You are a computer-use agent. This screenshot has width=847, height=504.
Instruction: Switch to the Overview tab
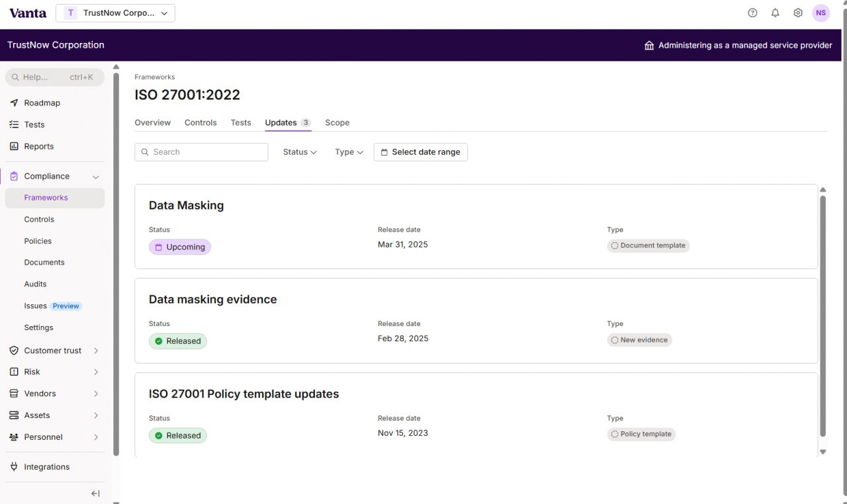pyautogui.click(x=152, y=122)
